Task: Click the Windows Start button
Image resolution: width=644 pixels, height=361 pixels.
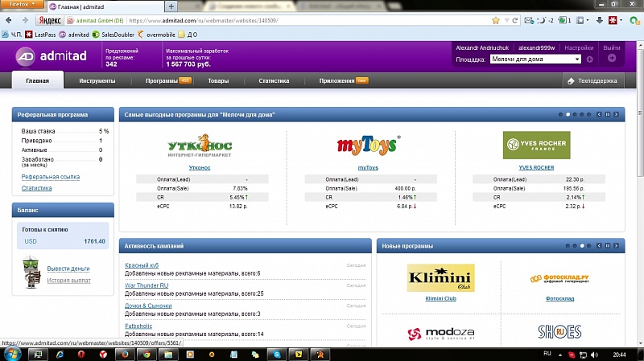Action: [13, 354]
